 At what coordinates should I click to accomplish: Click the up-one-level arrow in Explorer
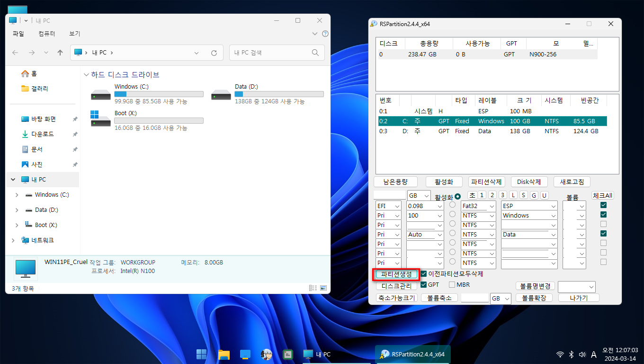tap(60, 53)
